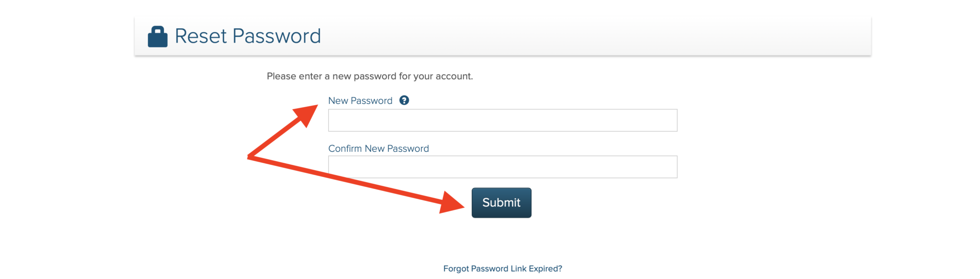Click inside the New Password field
The image size is (980, 279).
point(502,120)
